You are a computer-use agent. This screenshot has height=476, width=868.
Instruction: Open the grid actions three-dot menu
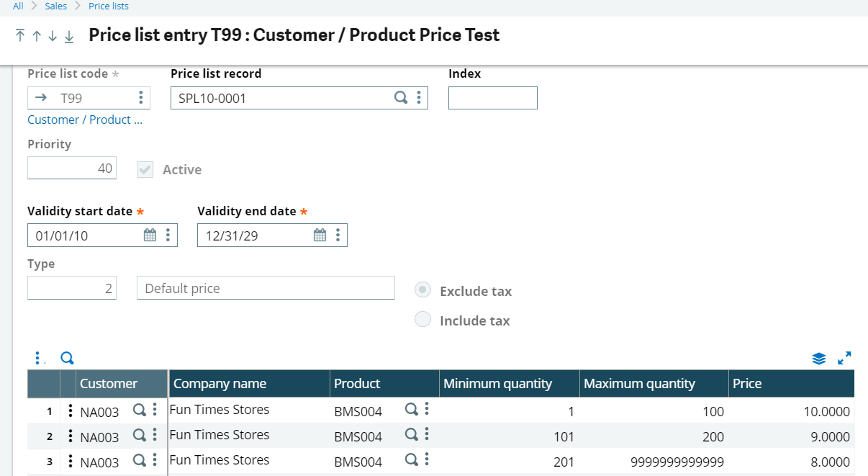coord(38,357)
